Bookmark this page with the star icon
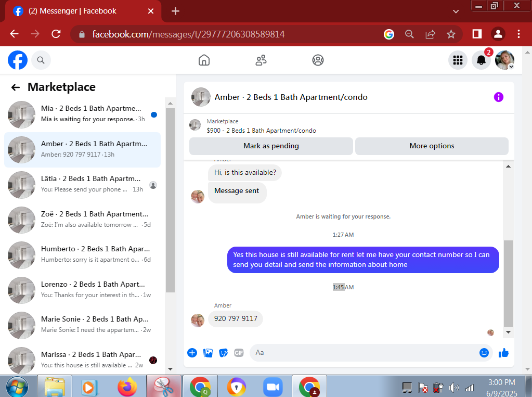Viewport: 532px width, 397px height. 451,34
